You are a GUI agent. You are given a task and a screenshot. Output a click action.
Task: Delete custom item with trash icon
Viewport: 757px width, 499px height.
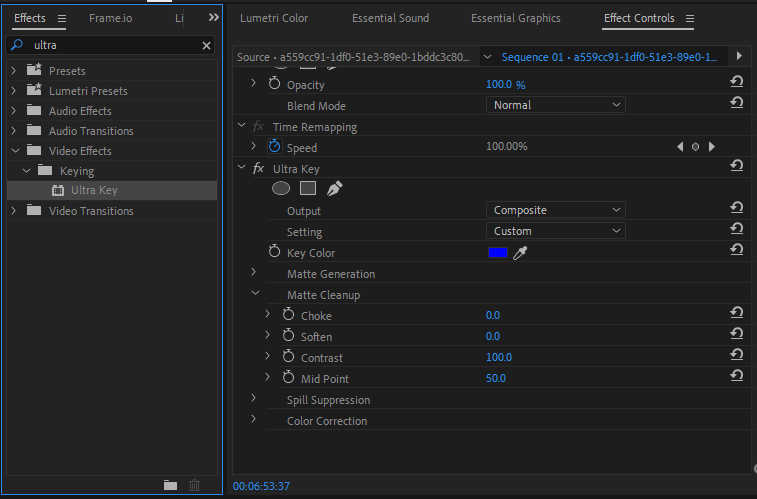pyautogui.click(x=195, y=485)
